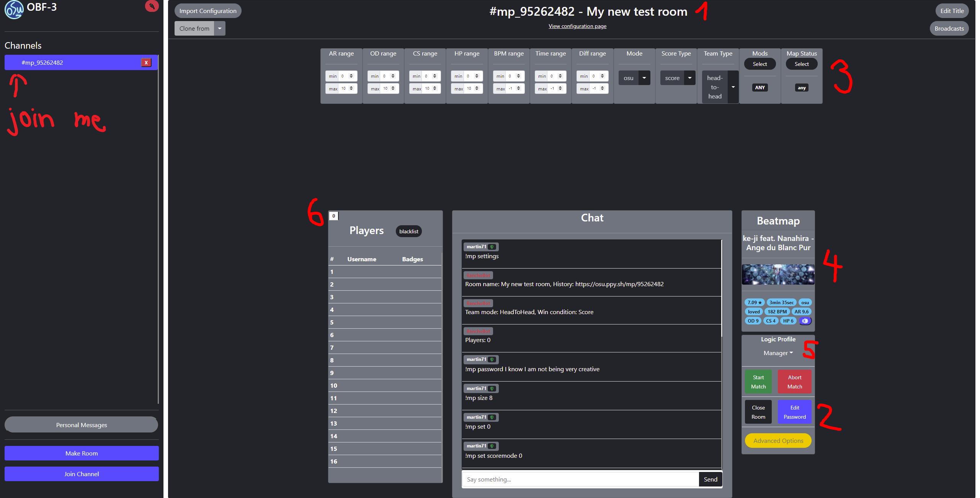Click the ANY mods badge

tap(759, 88)
